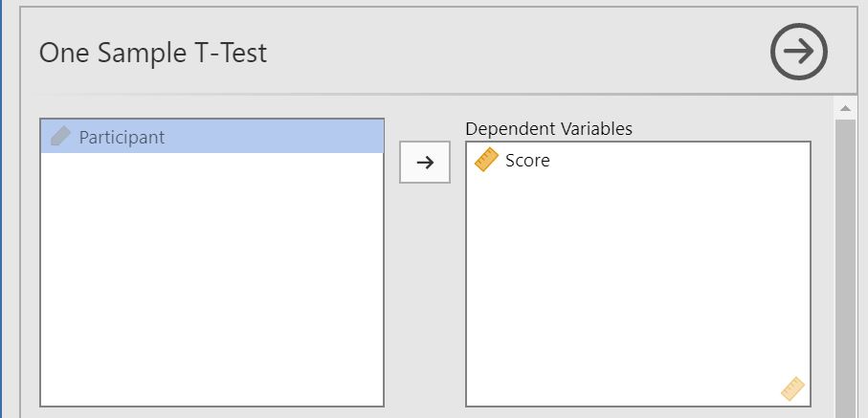Click the lower part of the vertical scrollbar
This screenshot has width=868, height=418.
[x=844, y=383]
